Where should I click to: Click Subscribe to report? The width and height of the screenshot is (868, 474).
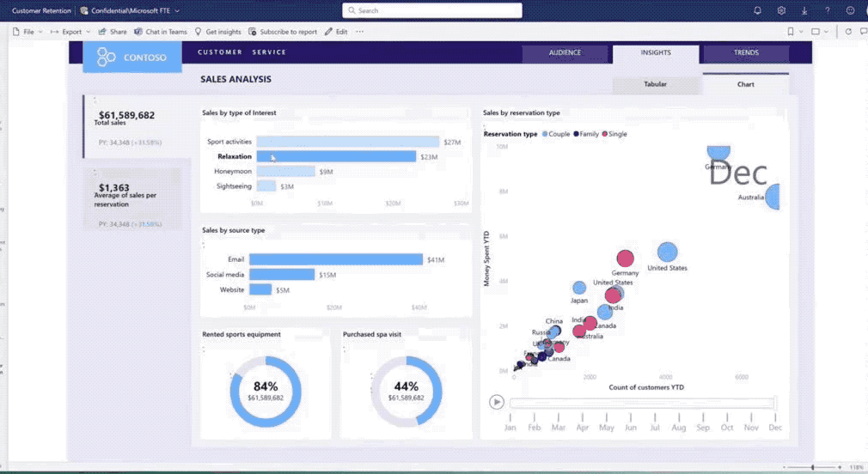tap(283, 32)
